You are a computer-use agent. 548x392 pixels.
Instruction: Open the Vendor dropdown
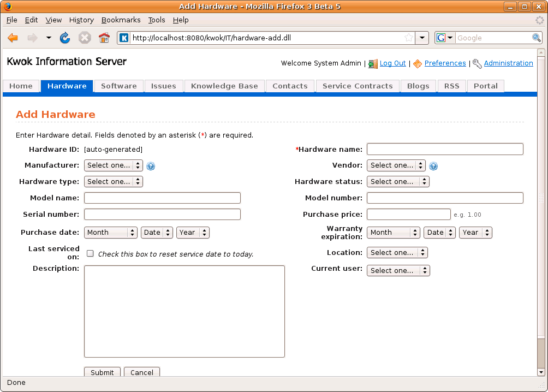[396, 165]
